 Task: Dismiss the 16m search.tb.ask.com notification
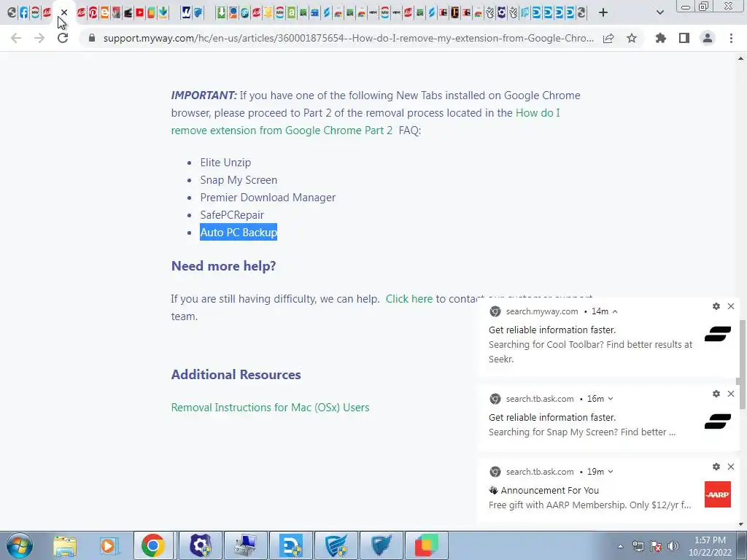point(731,394)
